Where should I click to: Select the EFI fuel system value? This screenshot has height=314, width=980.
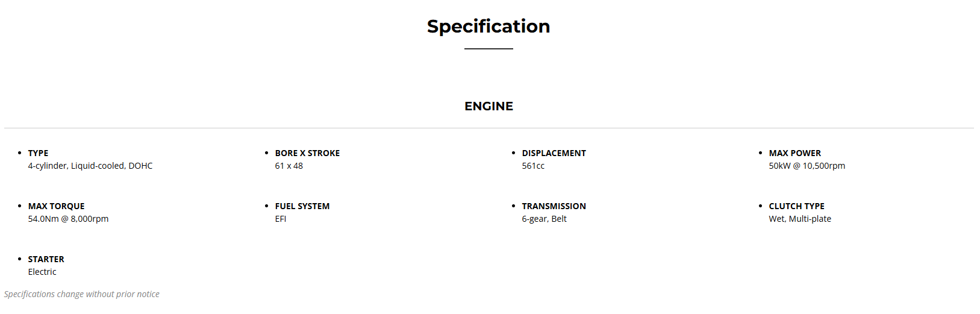(x=281, y=219)
